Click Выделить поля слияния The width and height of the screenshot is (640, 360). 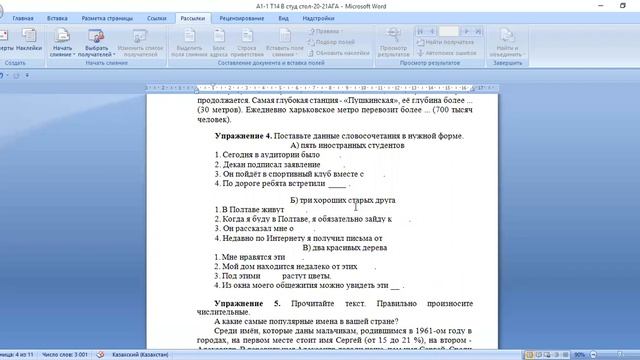[x=189, y=42]
